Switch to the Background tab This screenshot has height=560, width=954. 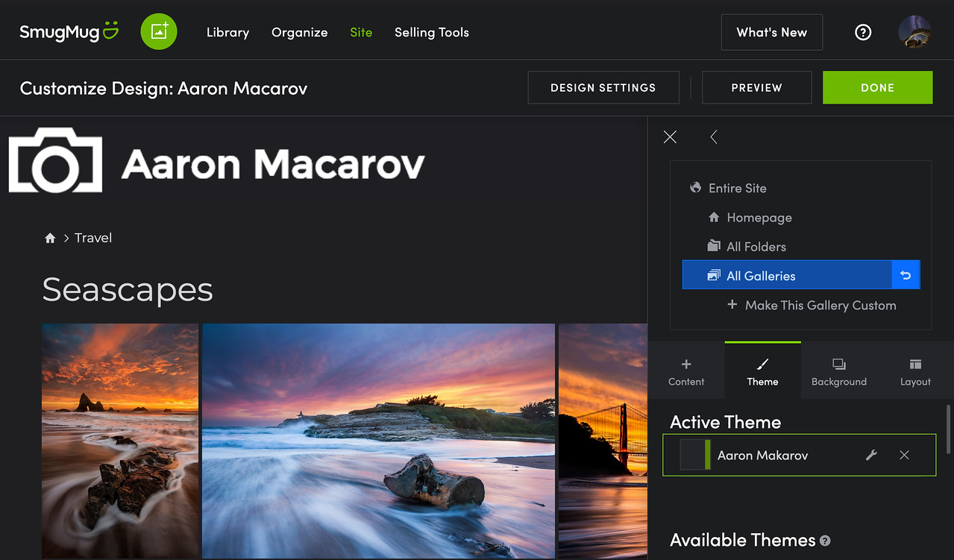(839, 372)
